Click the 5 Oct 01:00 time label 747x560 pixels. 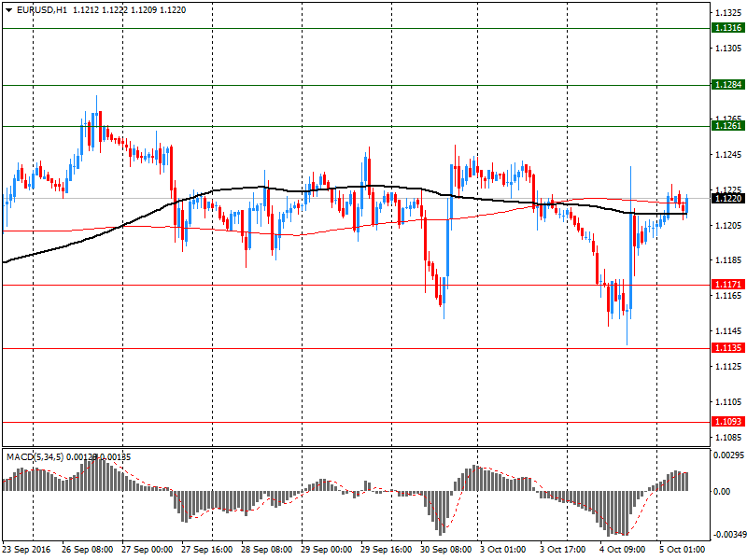[683, 550]
